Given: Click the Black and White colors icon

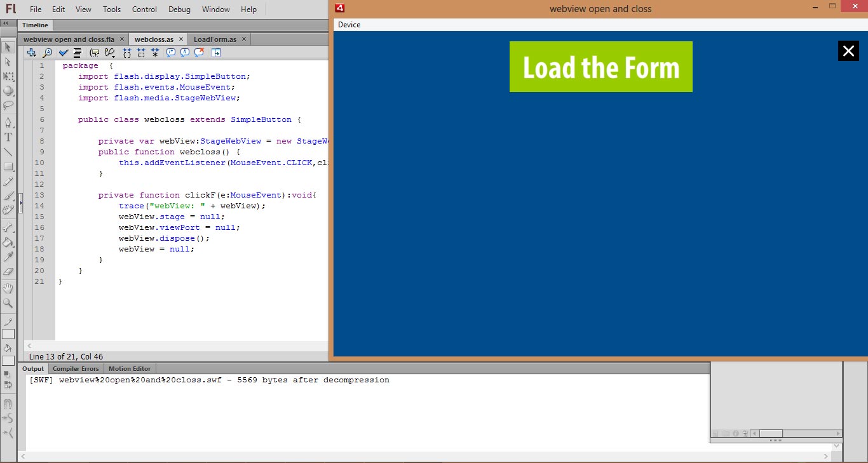Looking at the screenshot, I should (x=8, y=374).
